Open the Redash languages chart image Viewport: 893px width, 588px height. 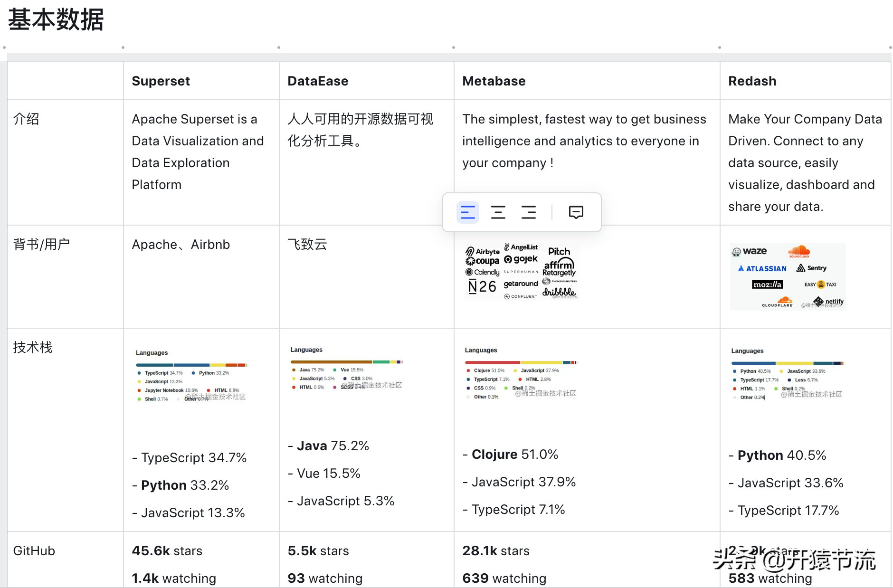click(x=787, y=374)
